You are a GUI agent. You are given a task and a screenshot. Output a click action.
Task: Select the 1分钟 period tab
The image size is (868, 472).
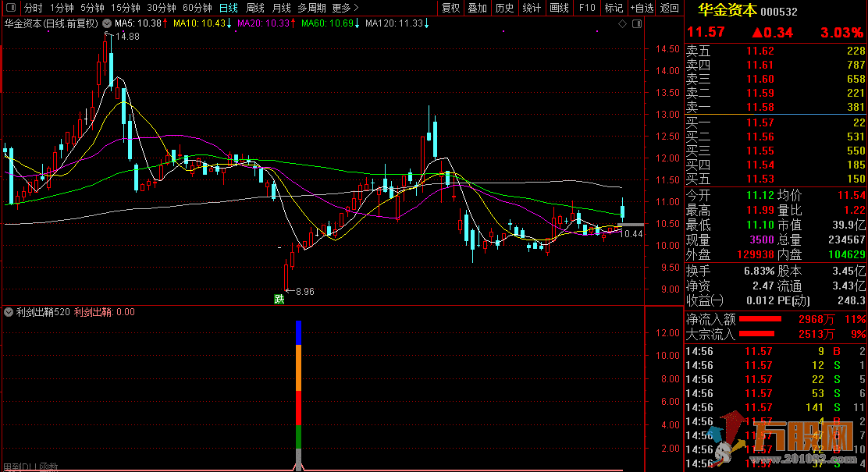click(x=62, y=8)
